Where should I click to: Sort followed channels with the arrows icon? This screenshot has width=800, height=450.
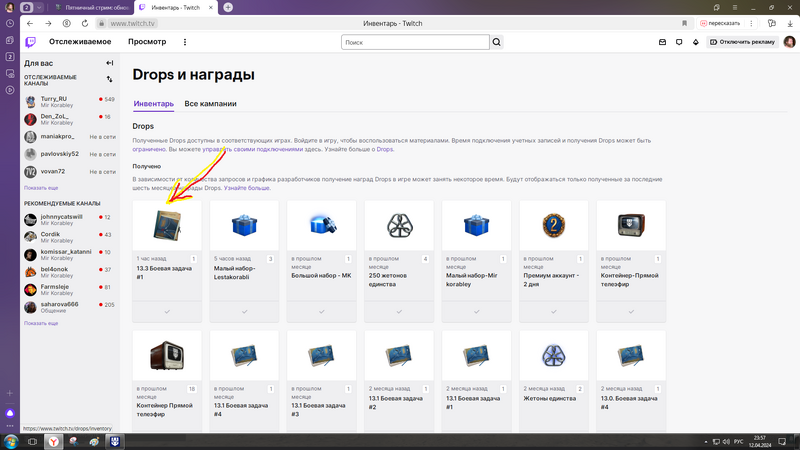pos(110,80)
